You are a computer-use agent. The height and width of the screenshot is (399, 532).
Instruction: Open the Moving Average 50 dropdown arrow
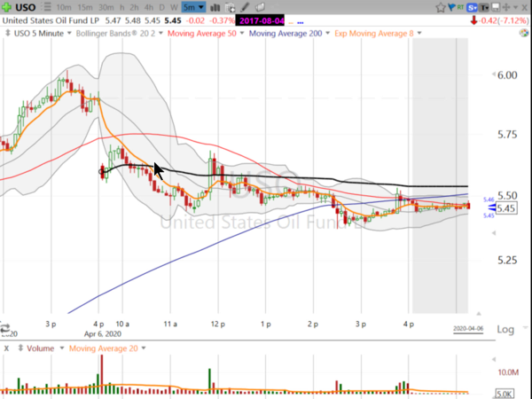tap(242, 34)
